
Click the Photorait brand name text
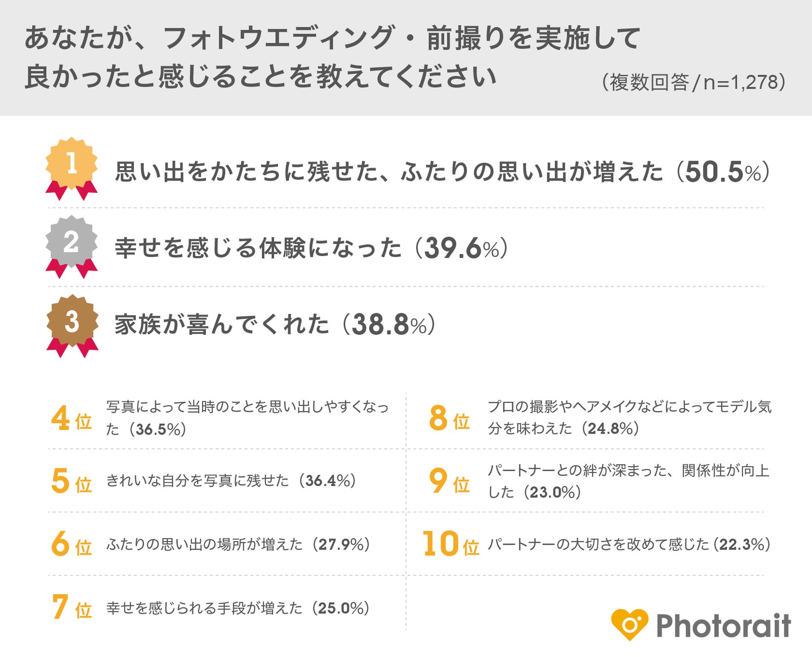click(x=723, y=625)
